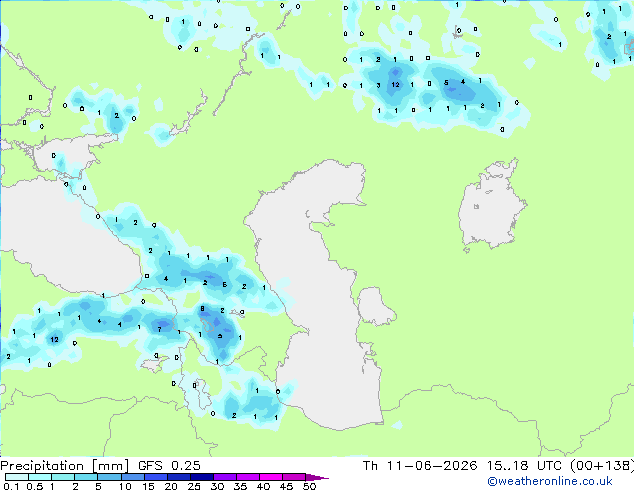634x490 pixels.
Task: Select the 10–15 mm blue legend swatch
Action: [x=133, y=477]
